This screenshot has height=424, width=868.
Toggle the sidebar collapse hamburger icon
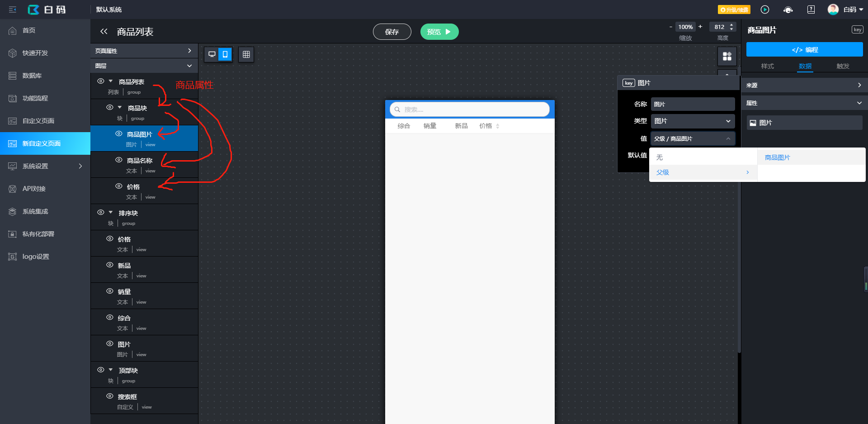click(13, 10)
